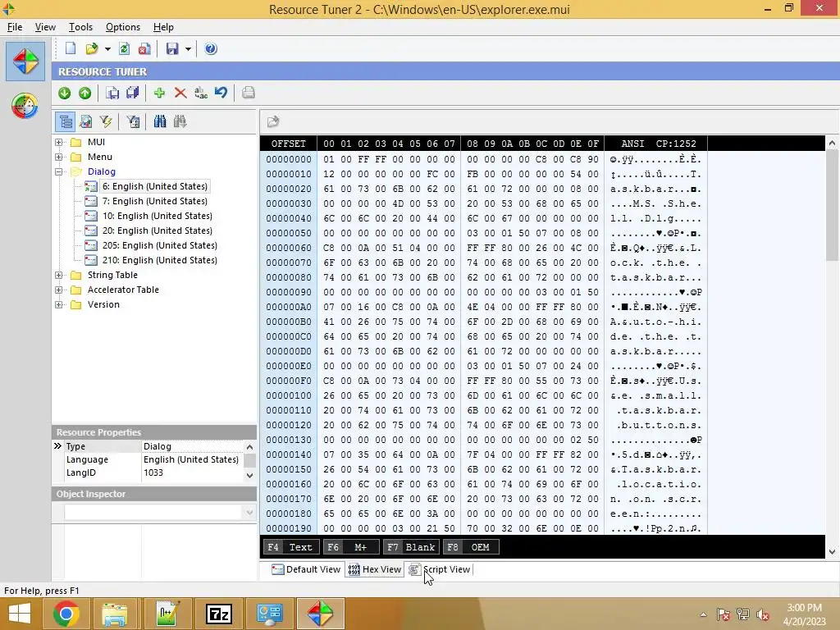Add a resource with the green plus icon

click(x=159, y=94)
